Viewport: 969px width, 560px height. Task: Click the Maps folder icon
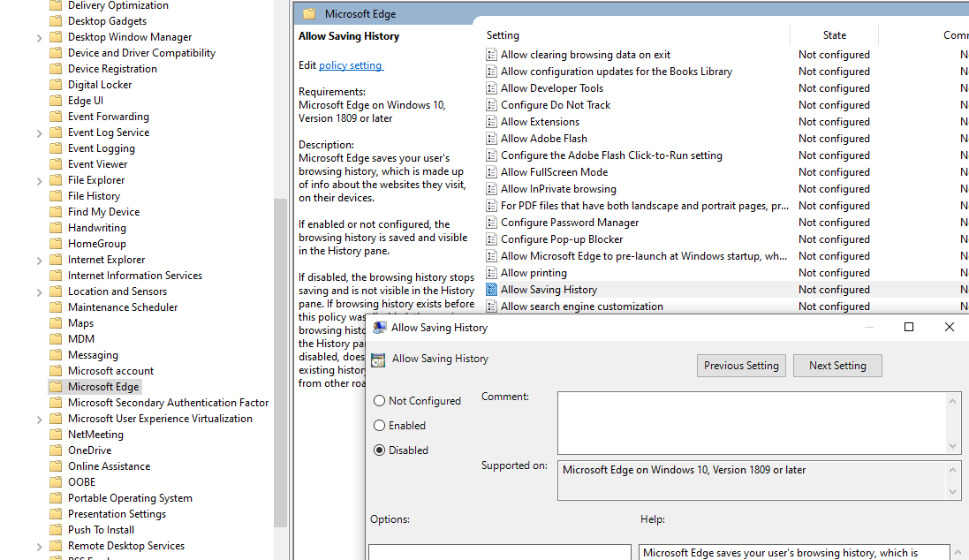point(56,323)
